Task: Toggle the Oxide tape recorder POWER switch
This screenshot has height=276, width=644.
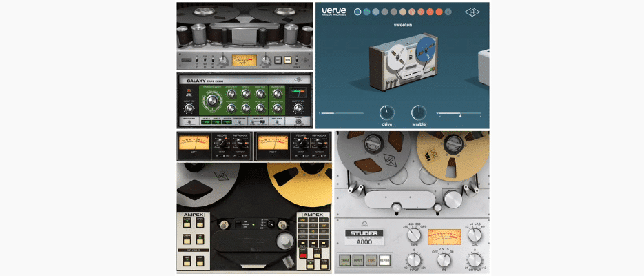Action: [297, 59]
